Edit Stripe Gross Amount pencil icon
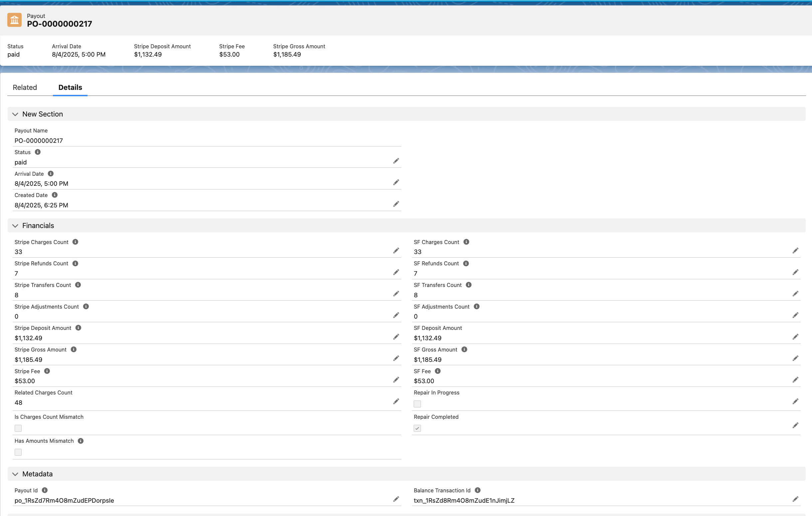Viewport: 812px width, 516px height. coord(396,358)
